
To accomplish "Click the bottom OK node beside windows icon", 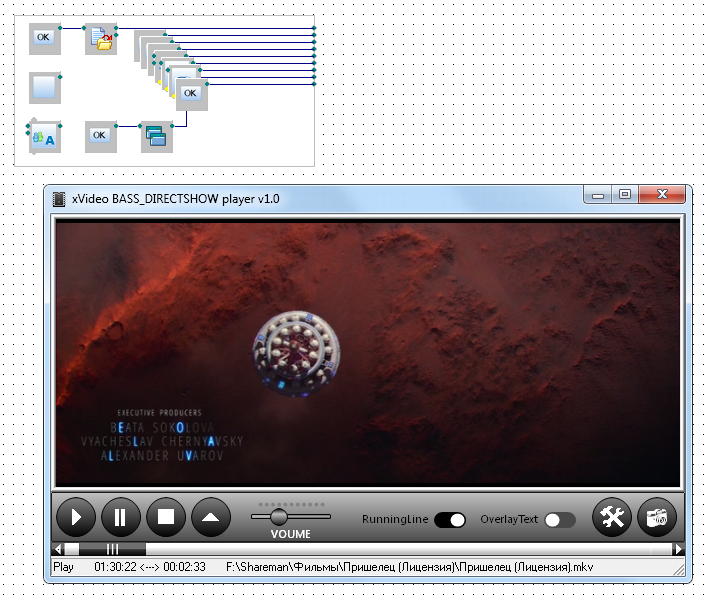I will (100, 135).
